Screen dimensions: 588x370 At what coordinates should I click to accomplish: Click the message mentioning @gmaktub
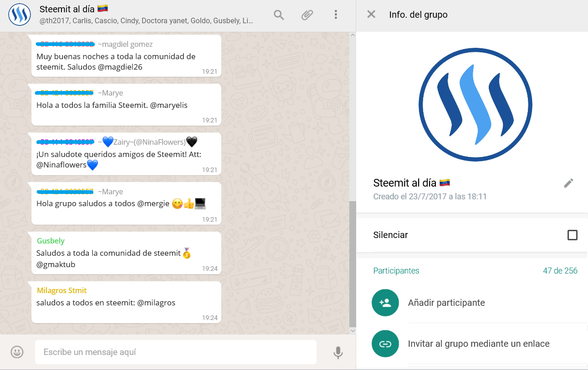pyautogui.click(x=126, y=253)
